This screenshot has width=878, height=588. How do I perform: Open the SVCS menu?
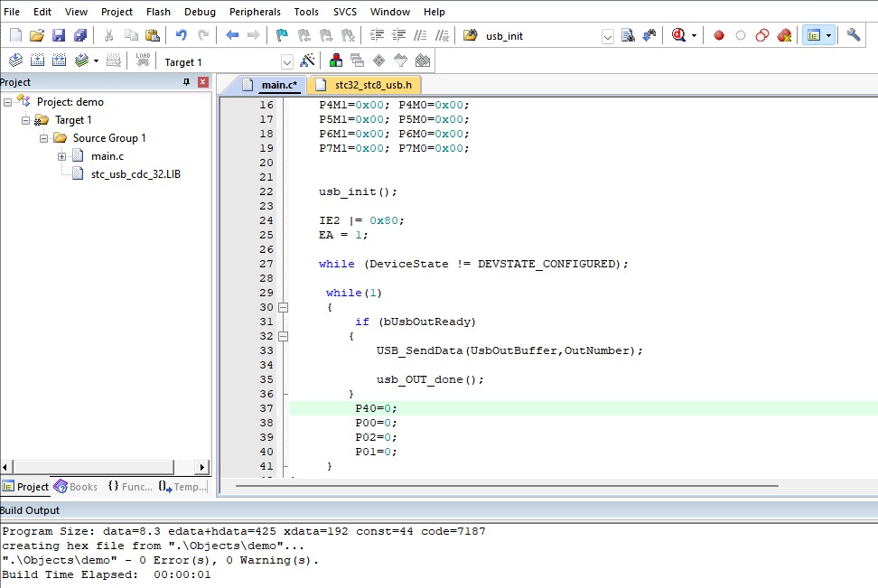(344, 11)
